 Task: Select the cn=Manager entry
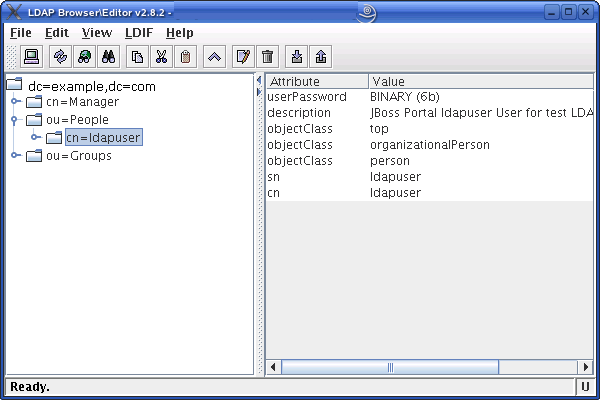tap(82, 102)
